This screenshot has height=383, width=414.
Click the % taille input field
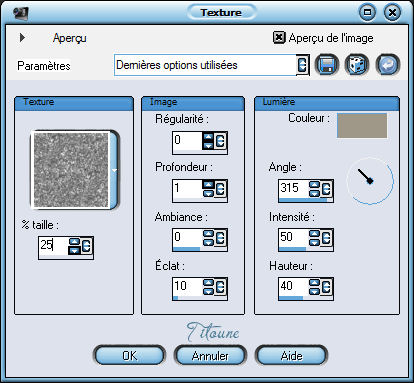(x=53, y=246)
